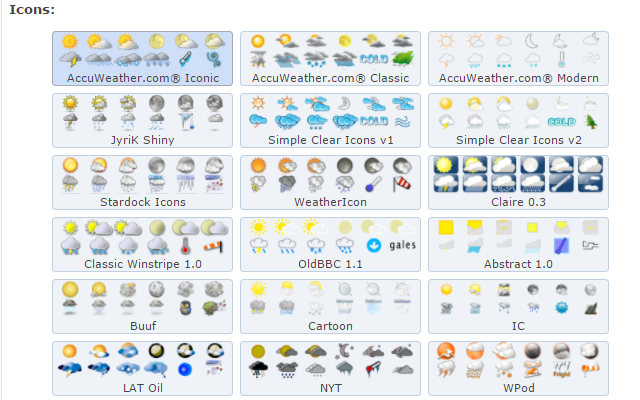Select the JyriK Shiny icon set
This screenshot has width=640, height=400.
click(x=142, y=120)
